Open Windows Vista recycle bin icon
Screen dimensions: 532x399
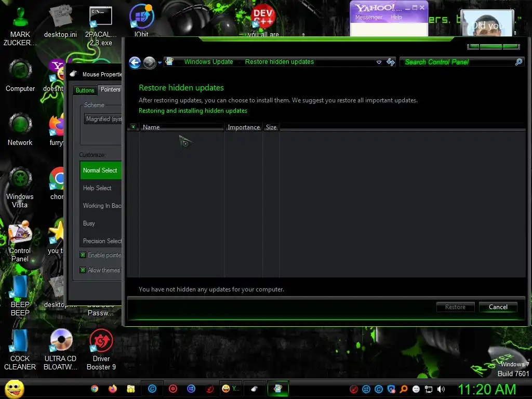pyautogui.click(x=20, y=188)
